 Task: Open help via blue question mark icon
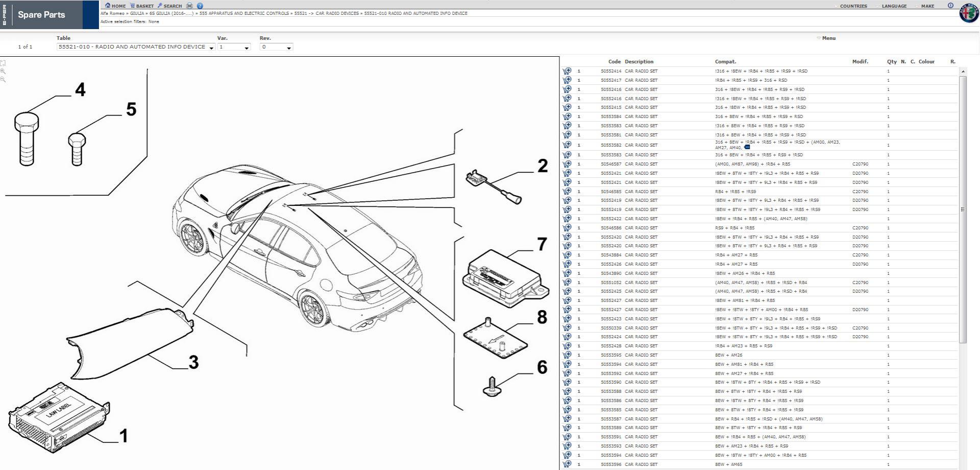200,6
